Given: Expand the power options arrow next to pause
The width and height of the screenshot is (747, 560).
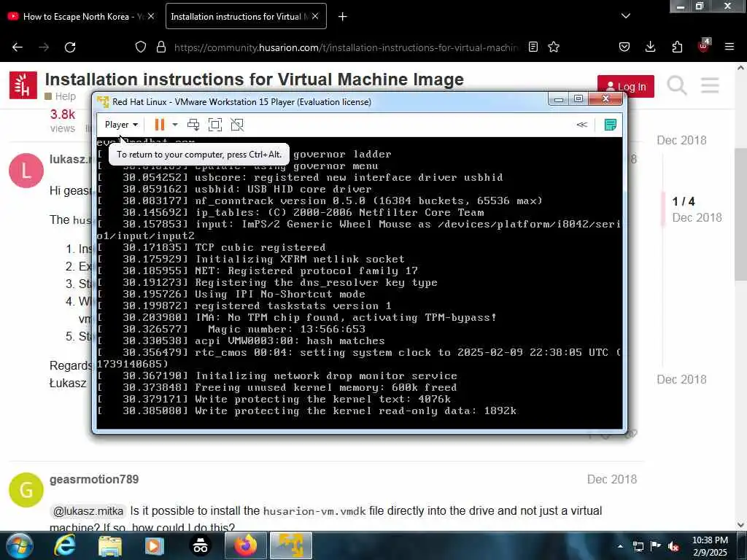Looking at the screenshot, I should [175, 125].
